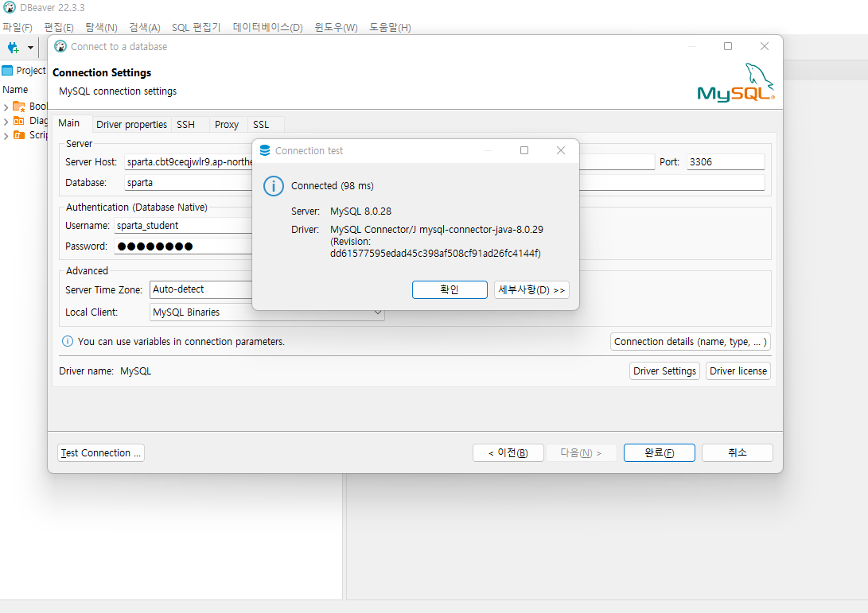Click the DBeaver icon in Connect to a database title
This screenshot has height=613, width=868.
coord(61,46)
